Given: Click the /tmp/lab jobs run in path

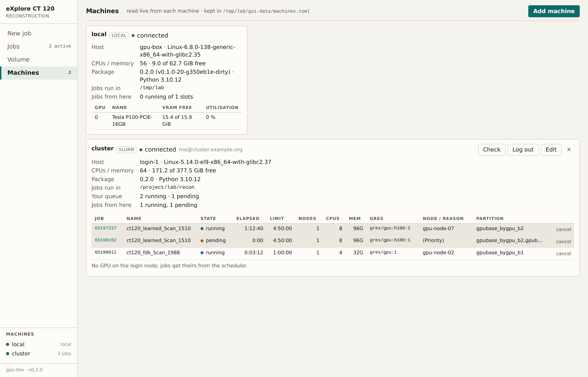Looking at the screenshot, I should pyautogui.click(x=152, y=88).
